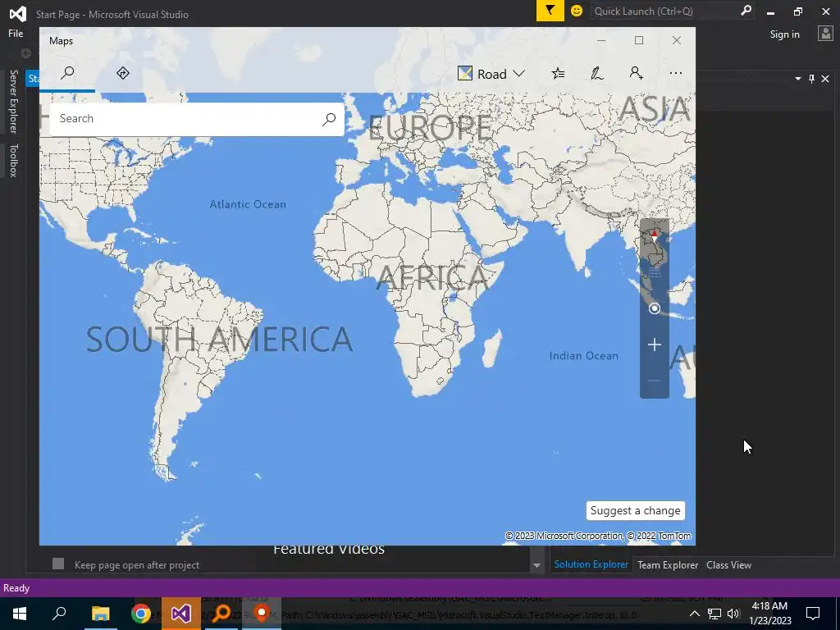Screen dimensions: 840x630
Task: Open the orange magnifier app on taskbar
Action: [x=221, y=614]
